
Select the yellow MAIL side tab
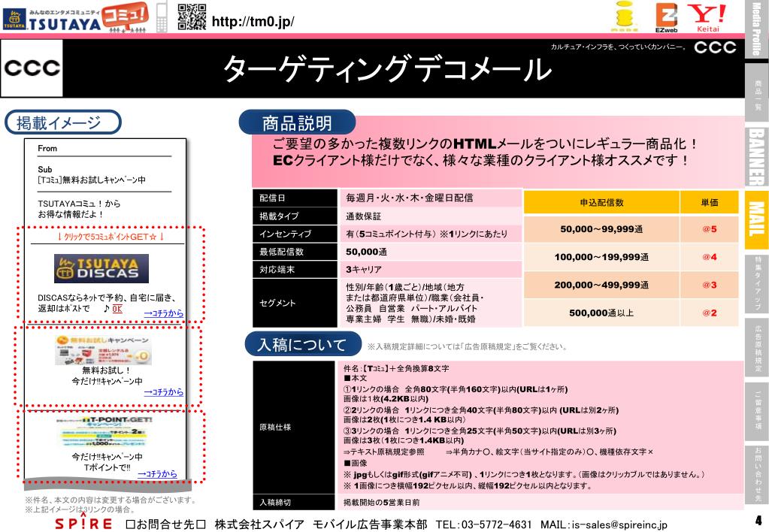click(757, 219)
